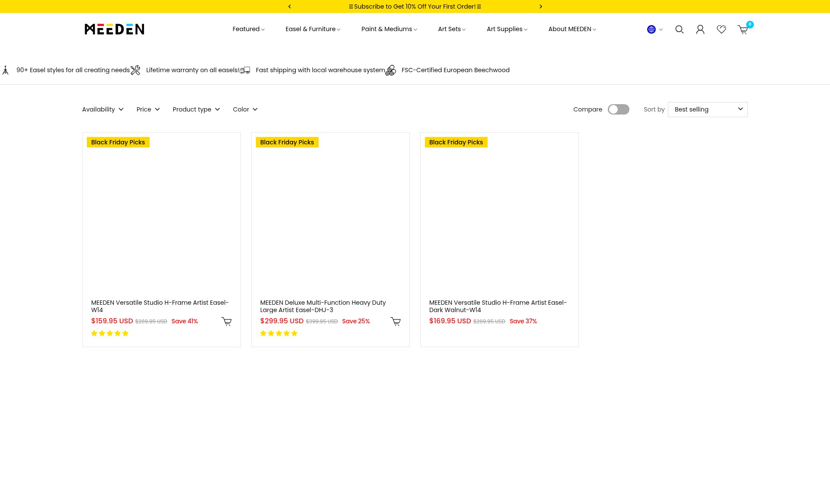Open the About MEEDEN menu
The image size is (830, 504).
pos(572,29)
